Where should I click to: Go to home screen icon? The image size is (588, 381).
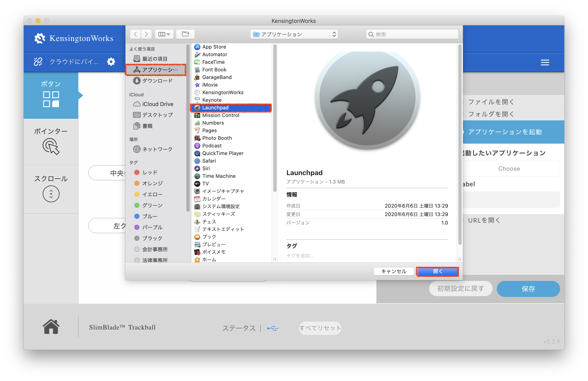click(x=51, y=327)
